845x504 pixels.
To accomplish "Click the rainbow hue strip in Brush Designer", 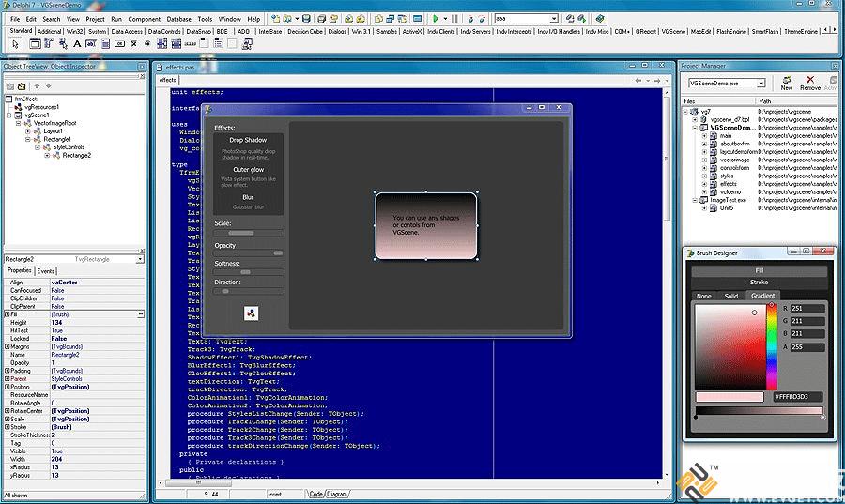I will coord(772,346).
